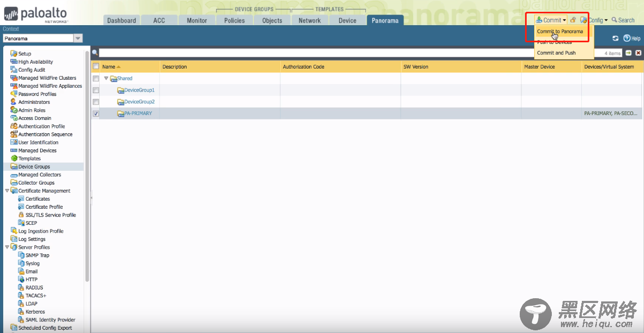The image size is (644, 333).
Task: Open Authentication Sequence
Action: tap(41, 134)
